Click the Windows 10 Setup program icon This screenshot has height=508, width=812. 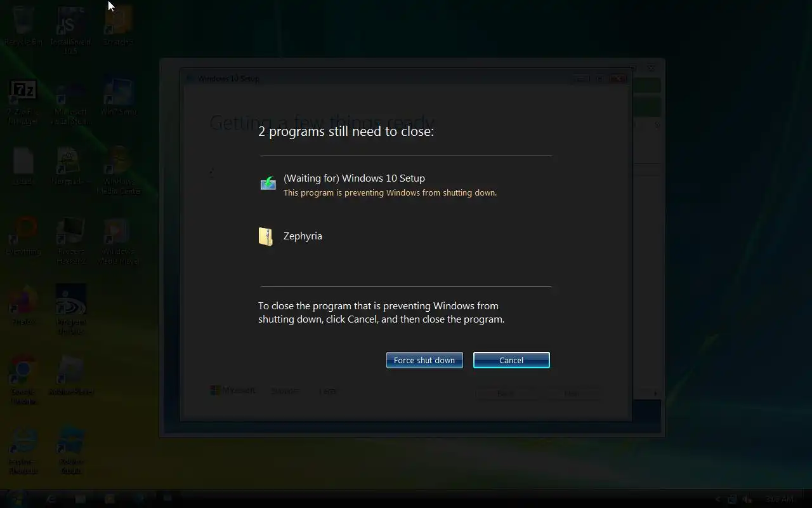(x=268, y=184)
